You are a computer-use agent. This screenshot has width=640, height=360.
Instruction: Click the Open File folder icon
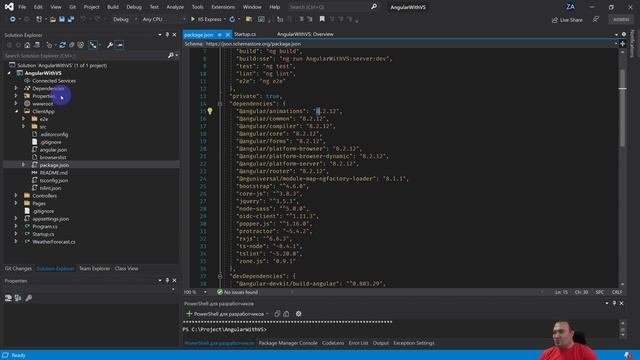[53, 19]
